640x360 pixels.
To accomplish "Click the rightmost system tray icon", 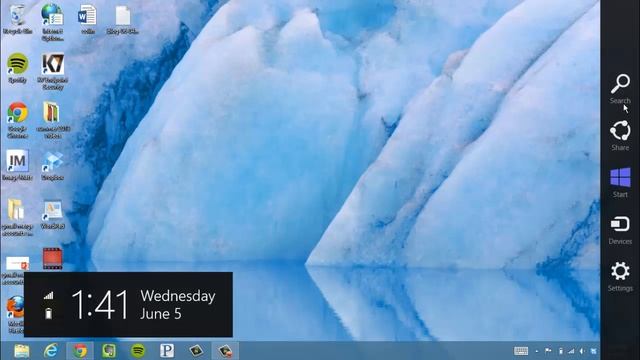I will [x=593, y=351].
